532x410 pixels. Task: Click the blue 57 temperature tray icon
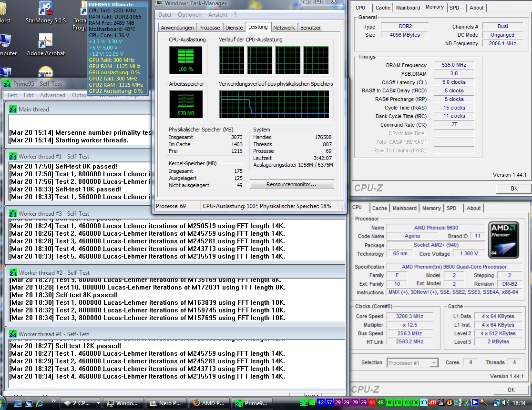pos(329,402)
